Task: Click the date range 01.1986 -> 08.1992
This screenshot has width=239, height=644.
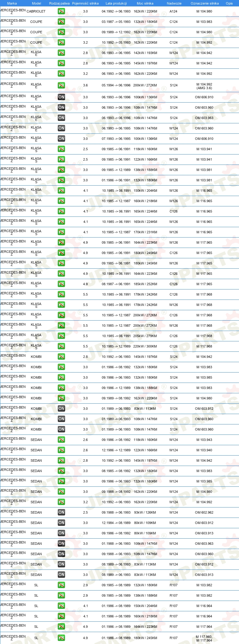Action: click(116, 367)
